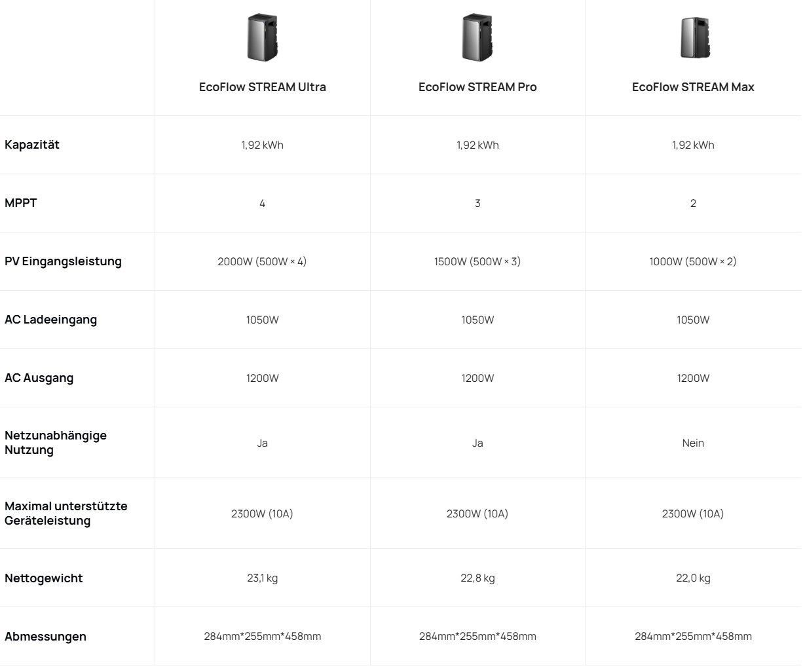Click the EcoFlow STREAM Ultra product image
The height and width of the screenshot is (672, 803).
tap(263, 38)
